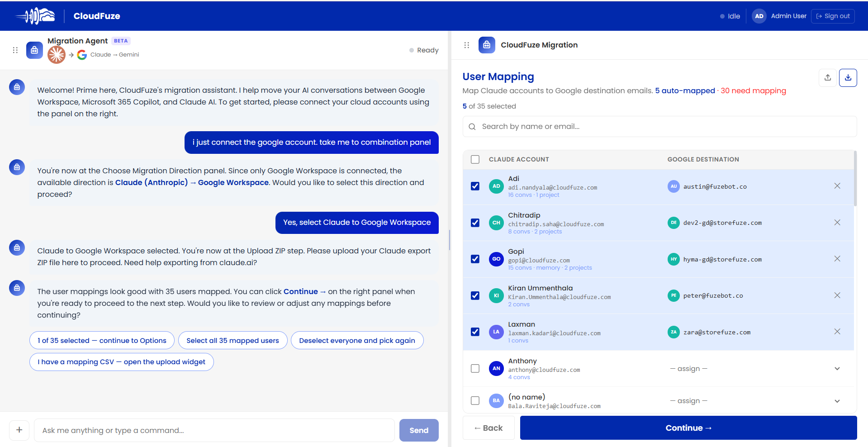Screen dimensions: 868x447
Task: Choose 'Select all 35 mapped users' suggestion
Action: click(232, 341)
